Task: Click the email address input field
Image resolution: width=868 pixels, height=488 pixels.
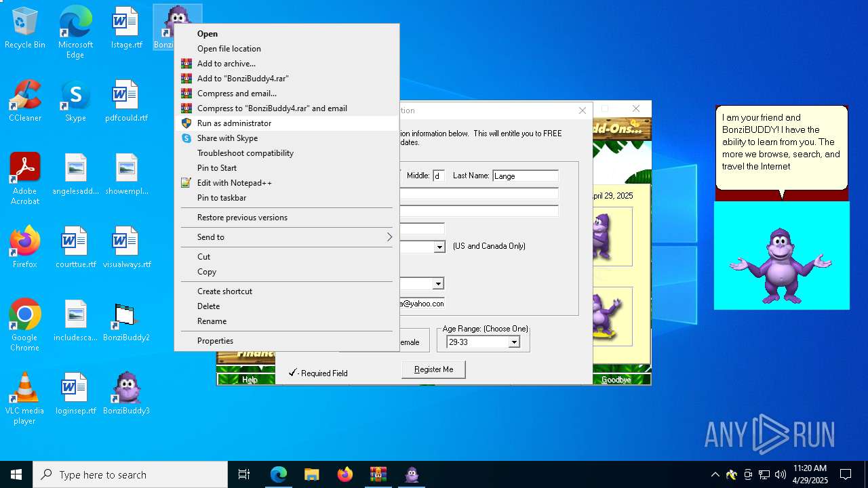Action: click(x=422, y=304)
